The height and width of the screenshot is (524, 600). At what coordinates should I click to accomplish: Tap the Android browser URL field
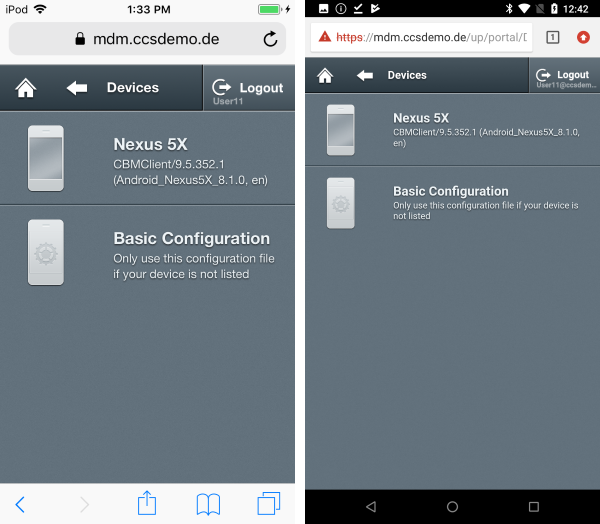(x=421, y=37)
